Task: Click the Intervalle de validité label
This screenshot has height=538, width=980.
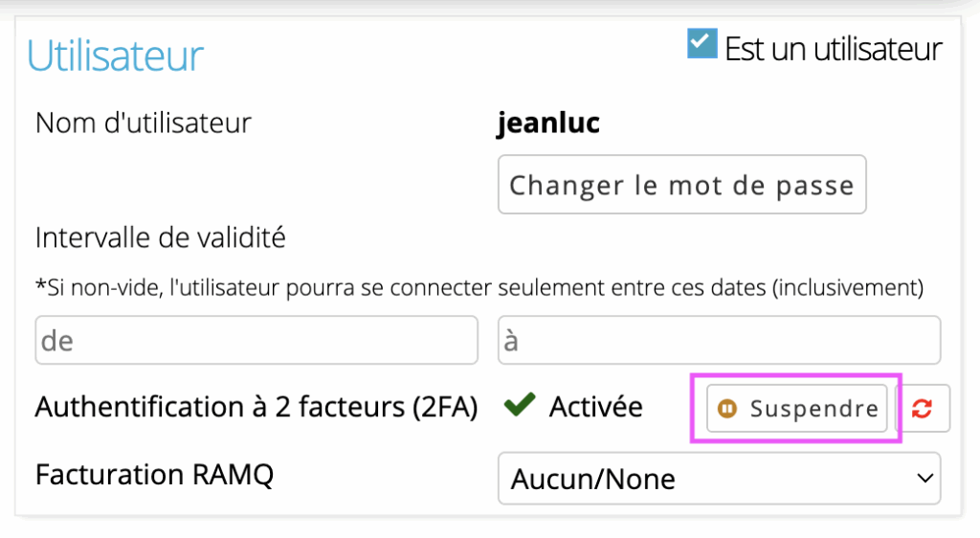Action: click(x=161, y=237)
